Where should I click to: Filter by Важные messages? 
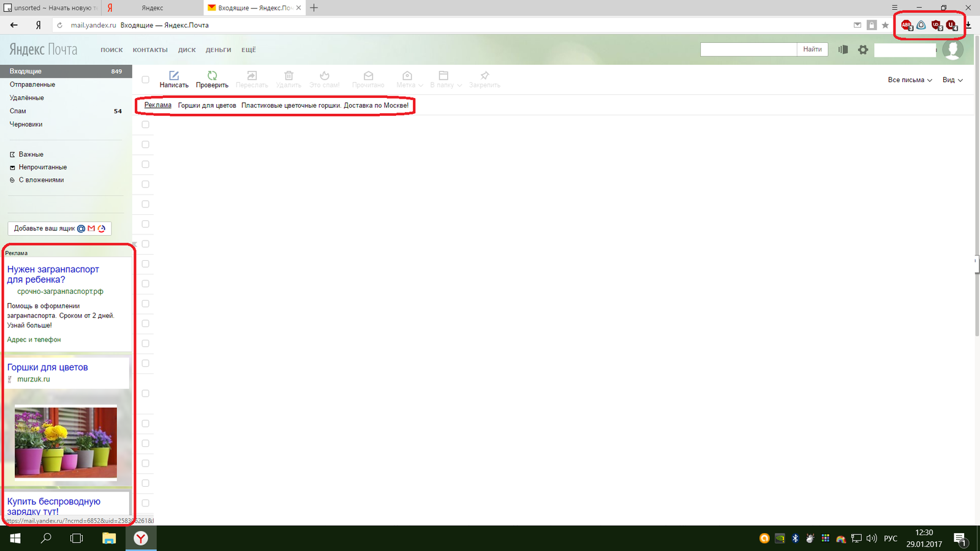pyautogui.click(x=31, y=154)
